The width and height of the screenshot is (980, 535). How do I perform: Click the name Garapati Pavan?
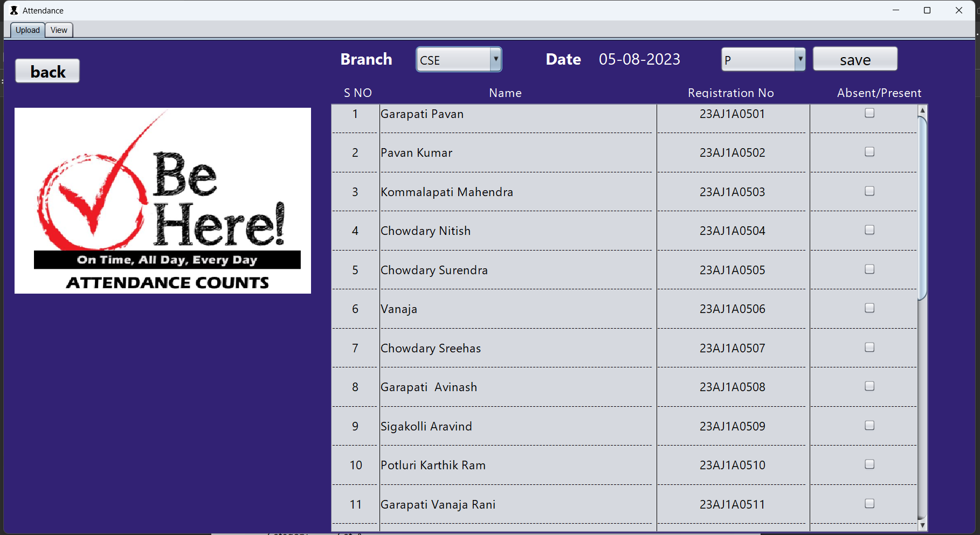tap(422, 114)
